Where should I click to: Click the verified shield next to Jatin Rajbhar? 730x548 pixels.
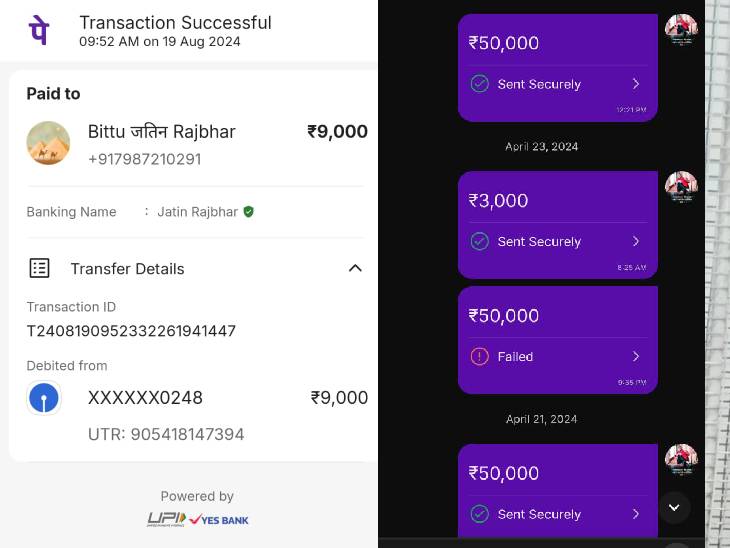click(x=249, y=212)
